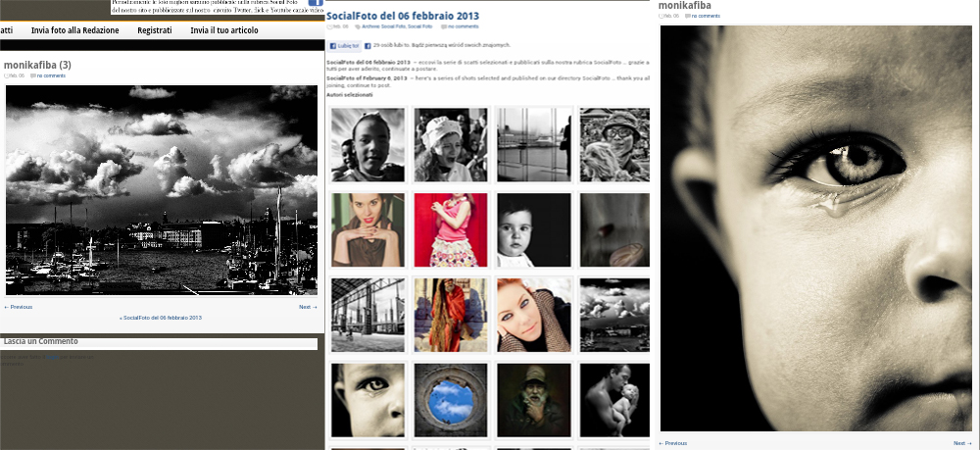Image resolution: width=980 pixels, height=450 pixels.
Task: Click no comments link under SocialFoto title
Action: (464, 26)
